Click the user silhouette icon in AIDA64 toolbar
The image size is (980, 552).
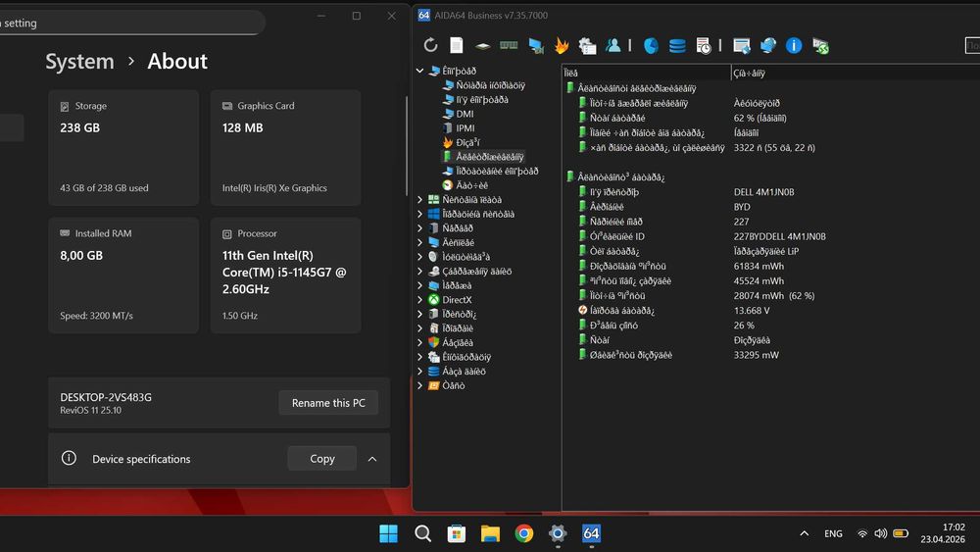[x=613, y=45]
